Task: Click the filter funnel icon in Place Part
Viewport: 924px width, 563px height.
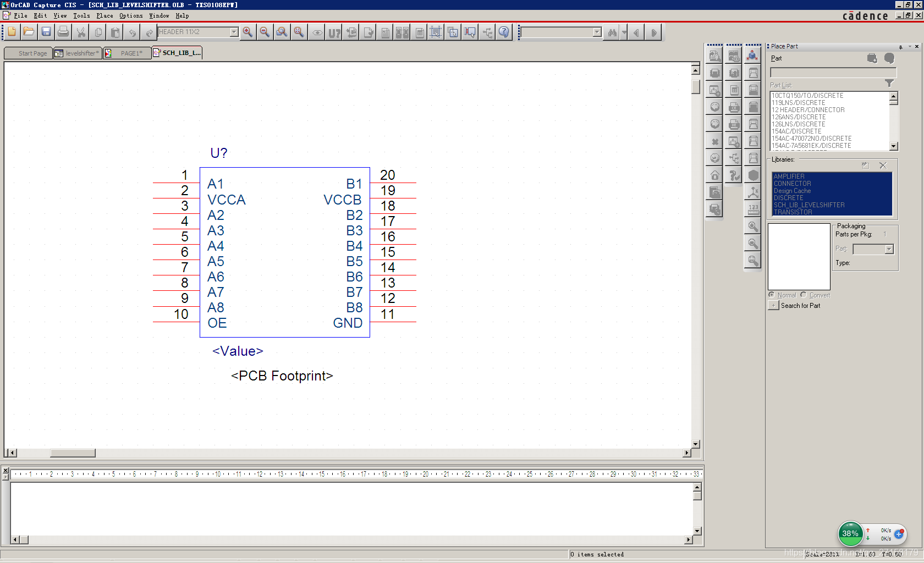Action: click(x=889, y=84)
